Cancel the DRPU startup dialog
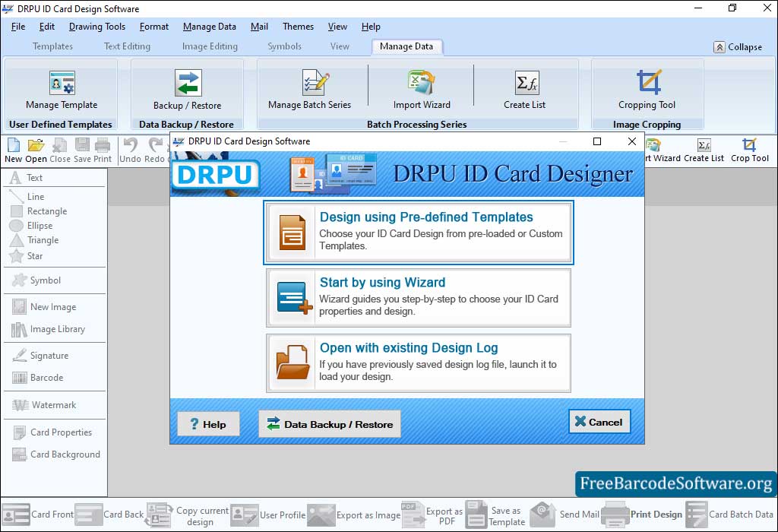778x532 pixels. tap(599, 422)
